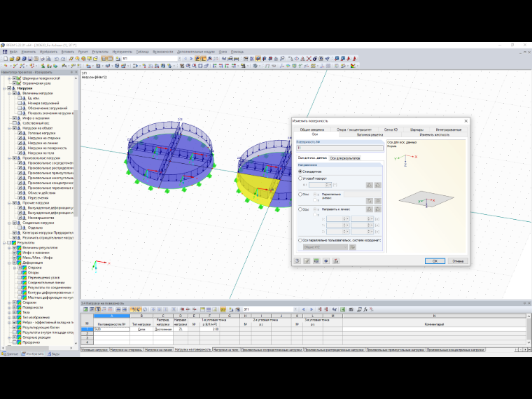Click next load case arrow in table toolbar
The image size is (532, 399).
tap(311, 309)
